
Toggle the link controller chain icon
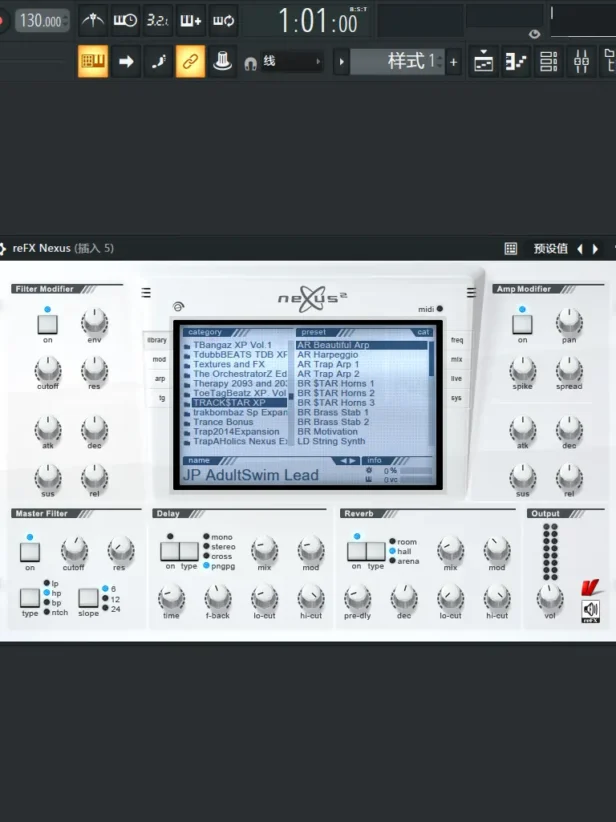[190, 61]
